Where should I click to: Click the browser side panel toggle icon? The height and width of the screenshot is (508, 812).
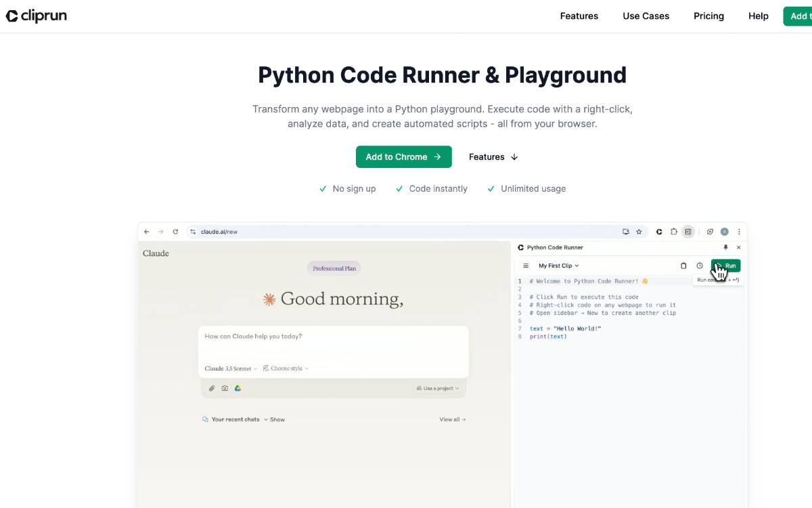687,232
